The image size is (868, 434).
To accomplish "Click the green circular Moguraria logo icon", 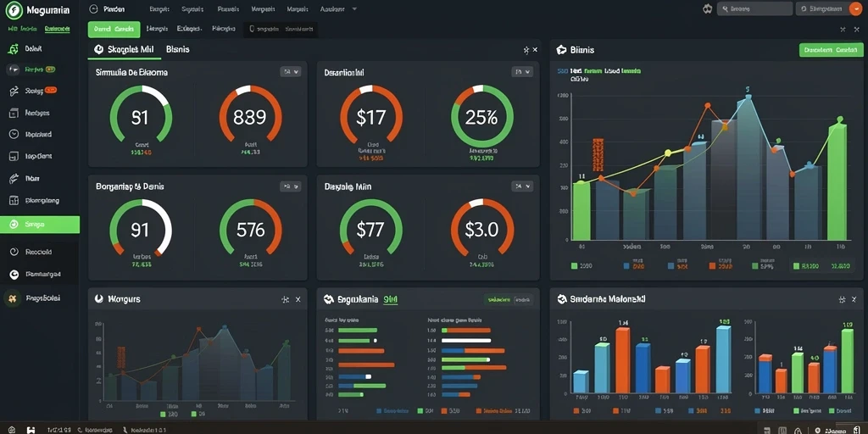I will pos(14,10).
